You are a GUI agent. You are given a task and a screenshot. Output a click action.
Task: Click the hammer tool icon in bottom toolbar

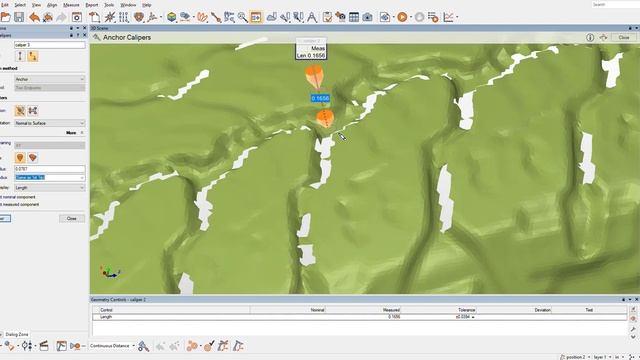143,346
